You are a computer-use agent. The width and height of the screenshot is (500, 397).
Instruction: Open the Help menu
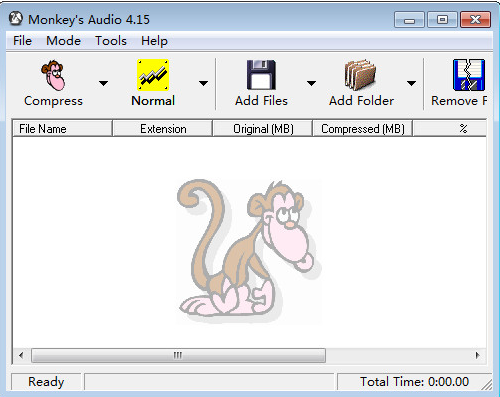pyautogui.click(x=154, y=41)
